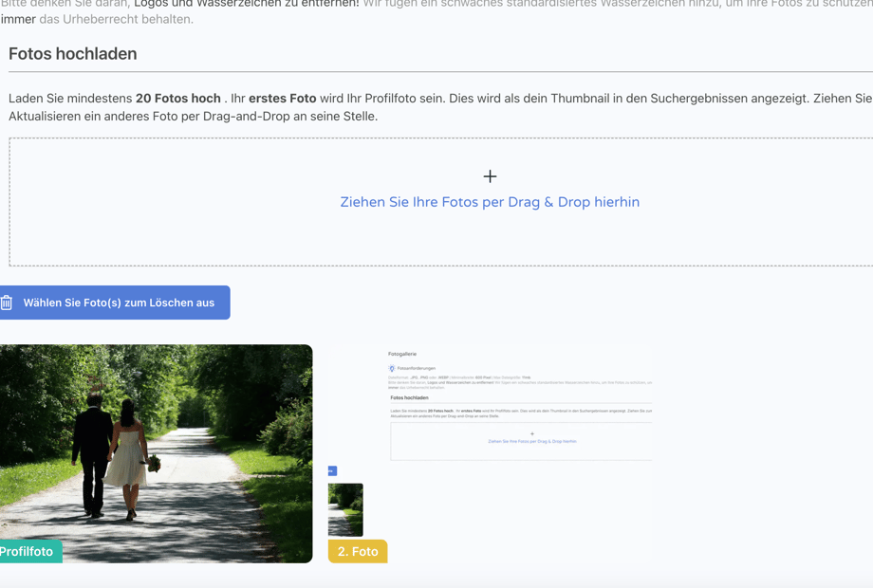The height and width of the screenshot is (588, 873).
Task: Click the bold '20 Fotos hoch' text
Action: point(178,99)
